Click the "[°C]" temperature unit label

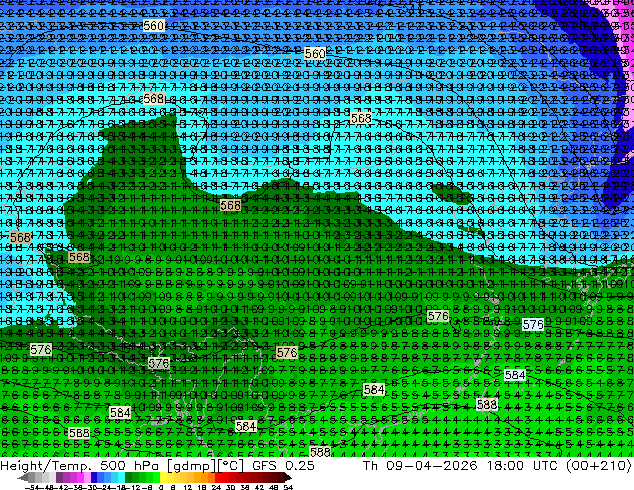[231, 466]
